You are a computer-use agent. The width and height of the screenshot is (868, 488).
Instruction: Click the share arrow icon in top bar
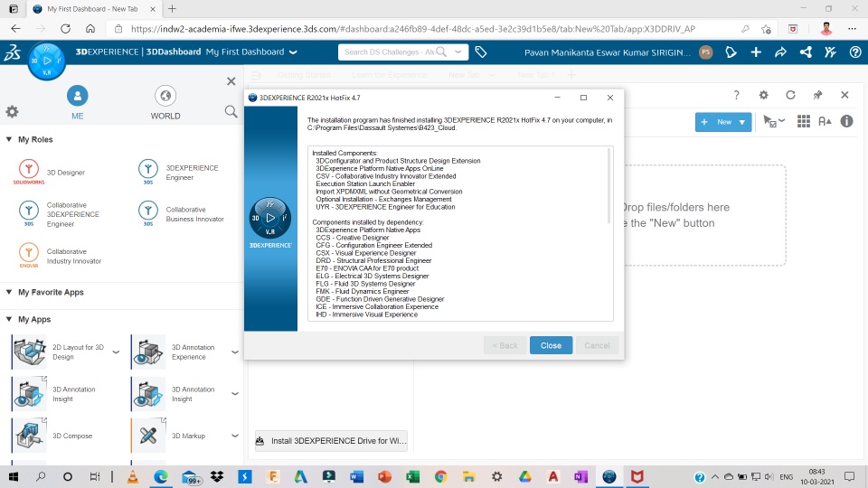[780, 52]
